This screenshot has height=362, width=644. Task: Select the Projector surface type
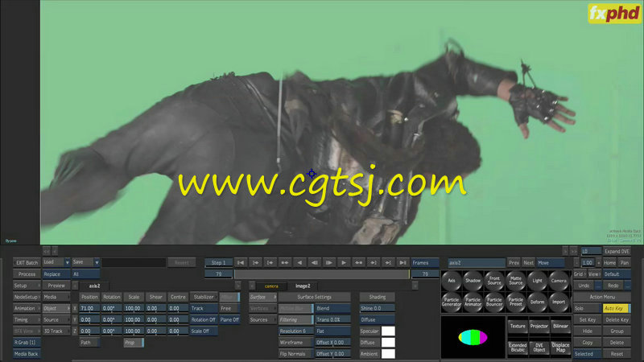coord(539,327)
